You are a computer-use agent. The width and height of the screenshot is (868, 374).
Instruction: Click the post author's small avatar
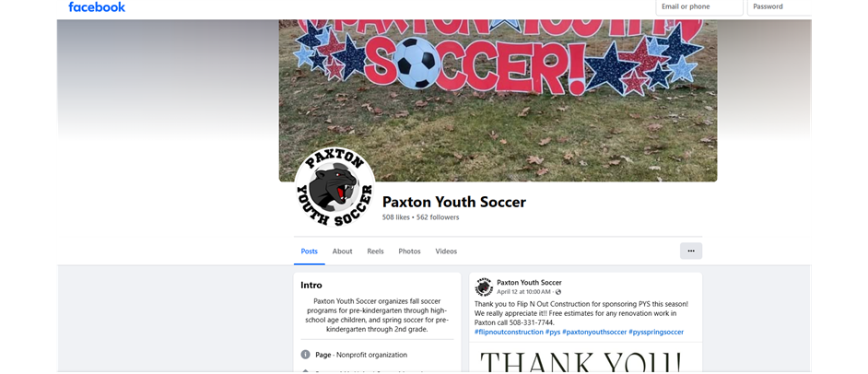(484, 286)
